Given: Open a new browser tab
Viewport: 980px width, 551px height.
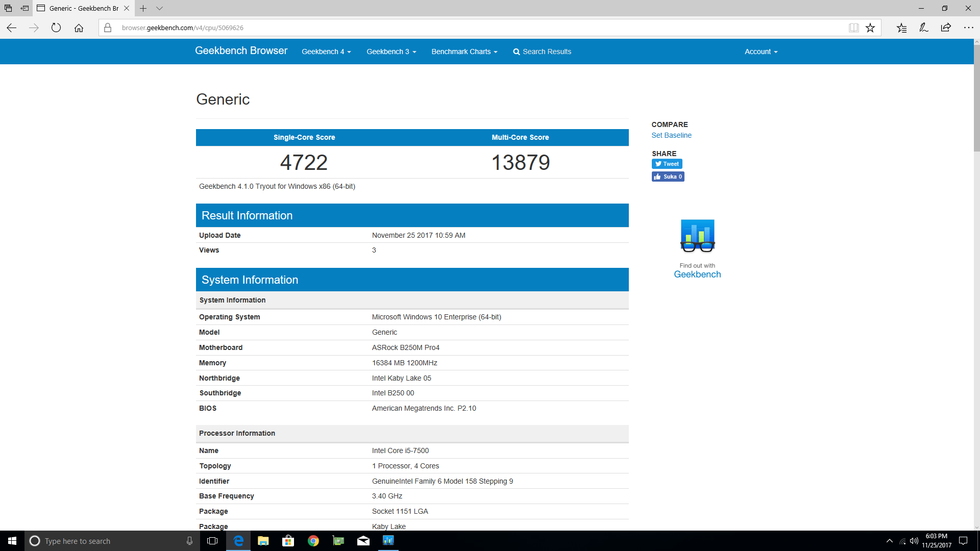Looking at the screenshot, I should pyautogui.click(x=143, y=8).
